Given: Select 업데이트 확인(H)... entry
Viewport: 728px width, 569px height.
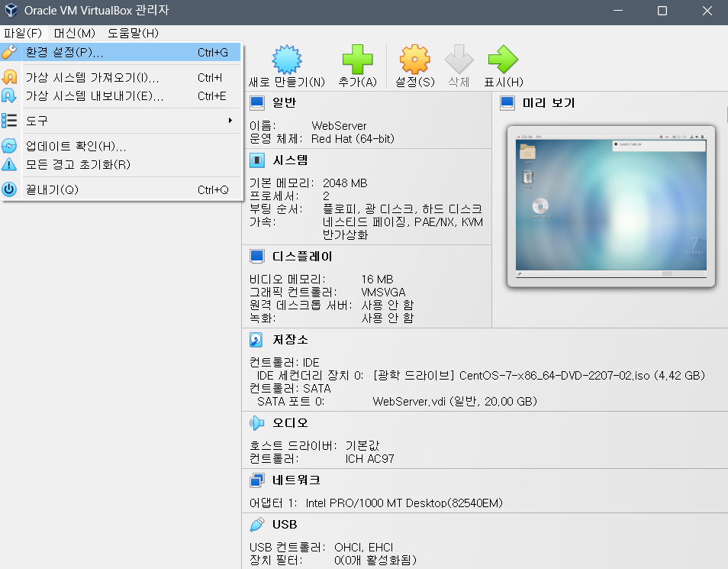Looking at the screenshot, I should pyautogui.click(x=121, y=146).
